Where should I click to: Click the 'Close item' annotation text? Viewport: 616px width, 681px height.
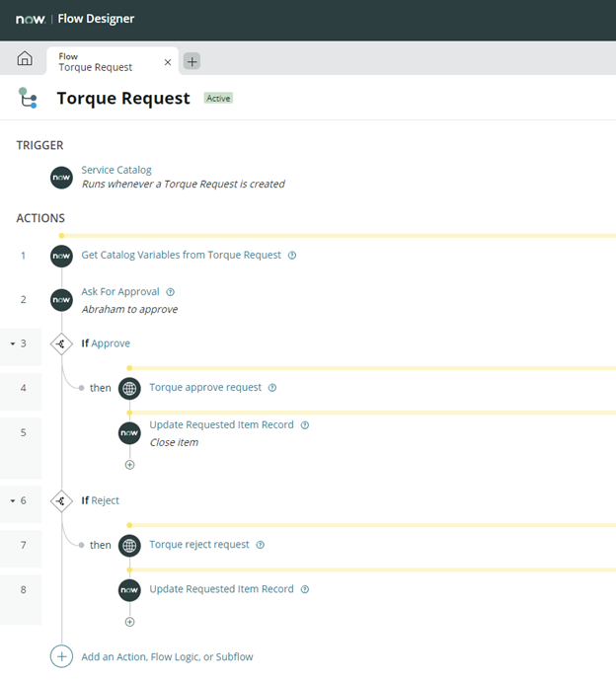tap(174, 442)
